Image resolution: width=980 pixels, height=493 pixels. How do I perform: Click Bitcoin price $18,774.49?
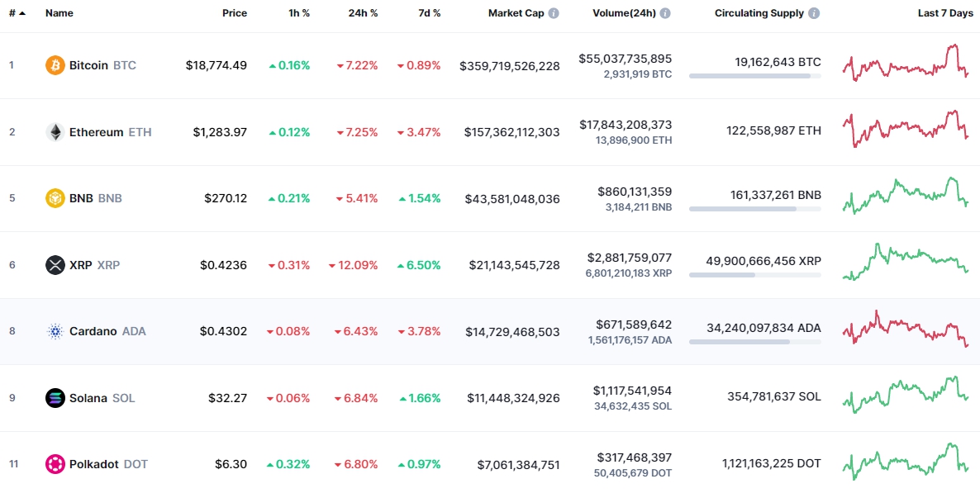[x=216, y=65]
